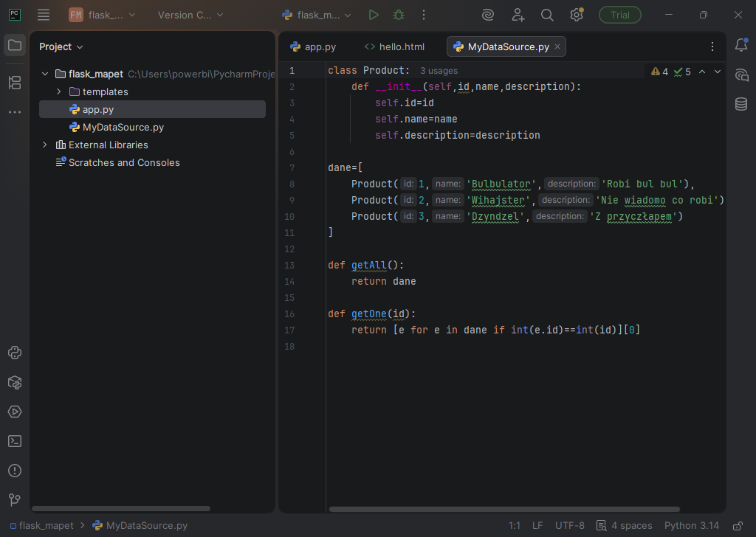Click flask_mapet breadcrumb in the status bar
The image size is (756, 537).
pyautogui.click(x=42, y=525)
